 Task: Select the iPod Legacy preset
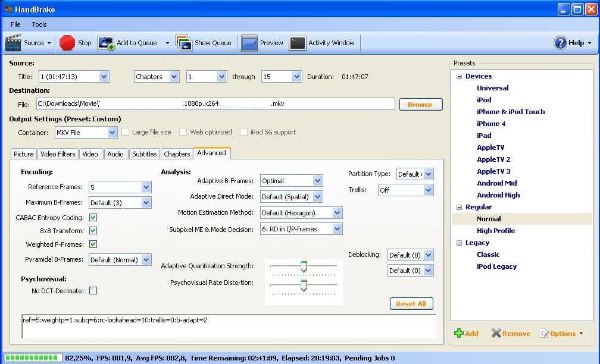tap(496, 266)
